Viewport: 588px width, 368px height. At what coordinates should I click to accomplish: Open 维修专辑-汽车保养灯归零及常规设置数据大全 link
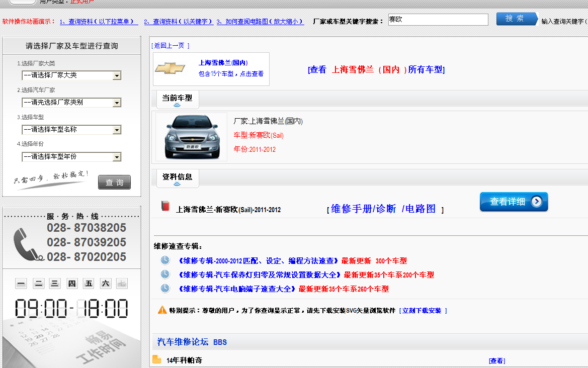[x=260, y=275]
